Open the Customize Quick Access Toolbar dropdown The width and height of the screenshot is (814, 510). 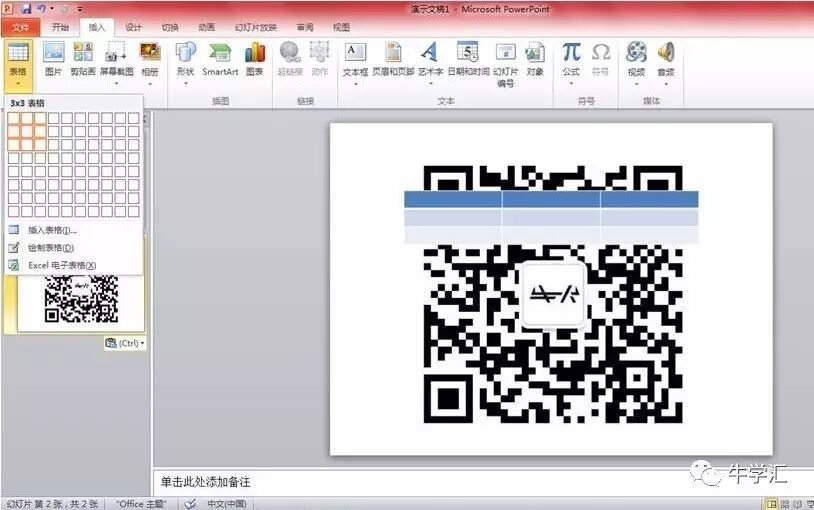tap(79, 9)
